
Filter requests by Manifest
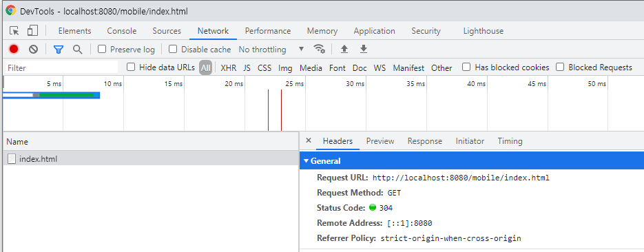pyautogui.click(x=408, y=67)
